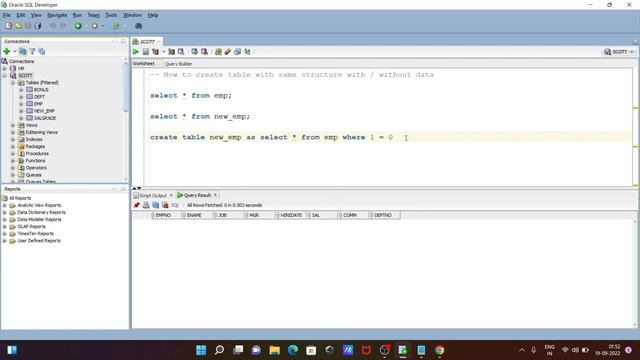Click the Commit icon in worksheet toolbar

pyautogui.click(x=195, y=52)
